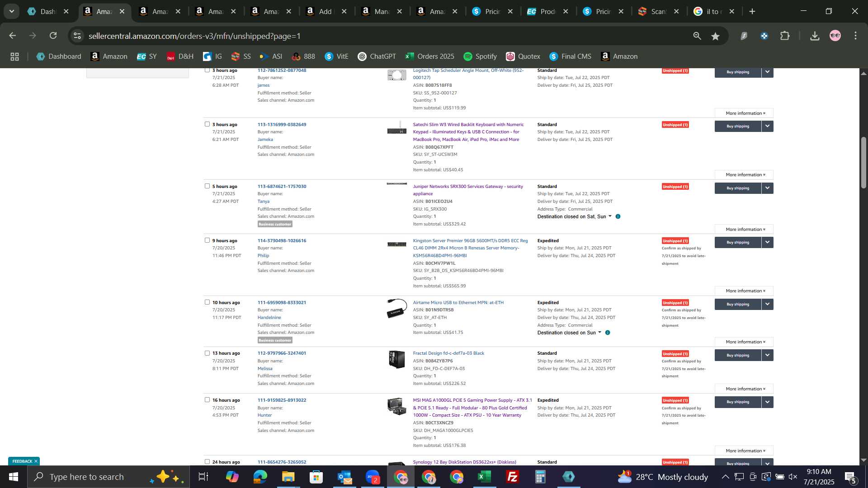The height and width of the screenshot is (488, 868).
Task: Click the page vertical scrollbar thumb
Action: point(863,163)
